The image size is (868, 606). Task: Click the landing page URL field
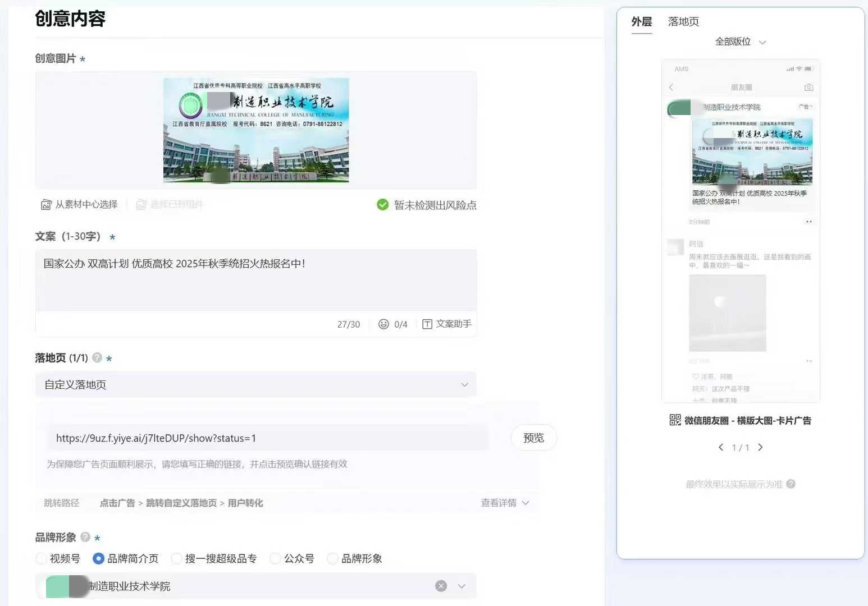click(x=268, y=438)
